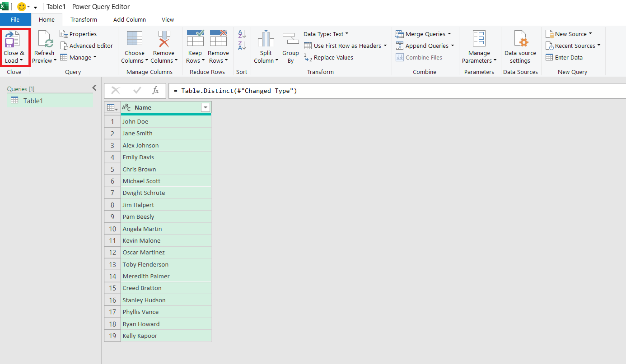Open the Close & Load dropdown arrow
The image size is (626, 364).
click(21, 61)
